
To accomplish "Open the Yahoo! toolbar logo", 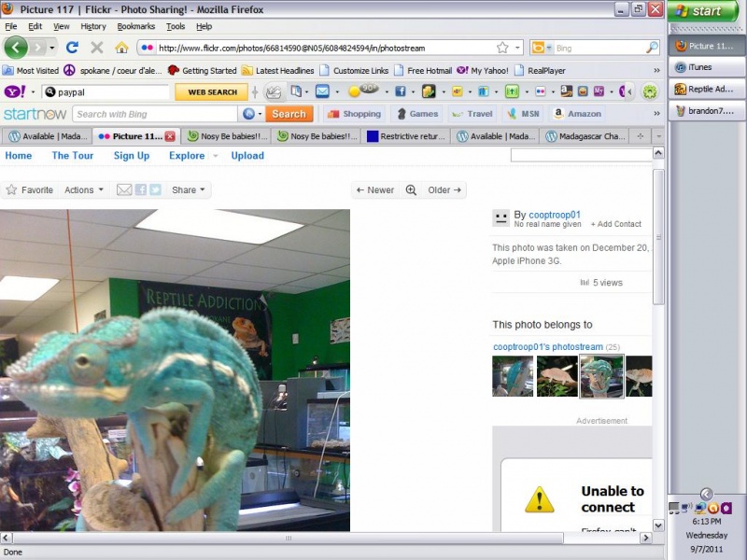I will 14,91.
